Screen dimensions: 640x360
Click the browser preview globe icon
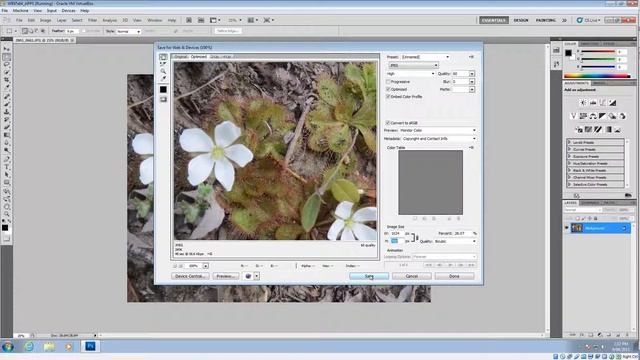(x=248, y=276)
